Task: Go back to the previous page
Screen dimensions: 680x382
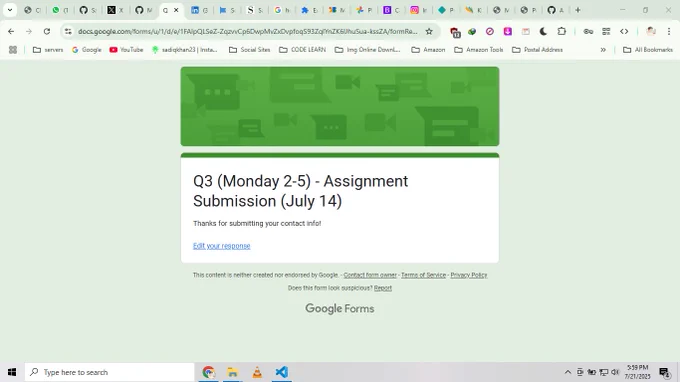Action: [x=11, y=31]
